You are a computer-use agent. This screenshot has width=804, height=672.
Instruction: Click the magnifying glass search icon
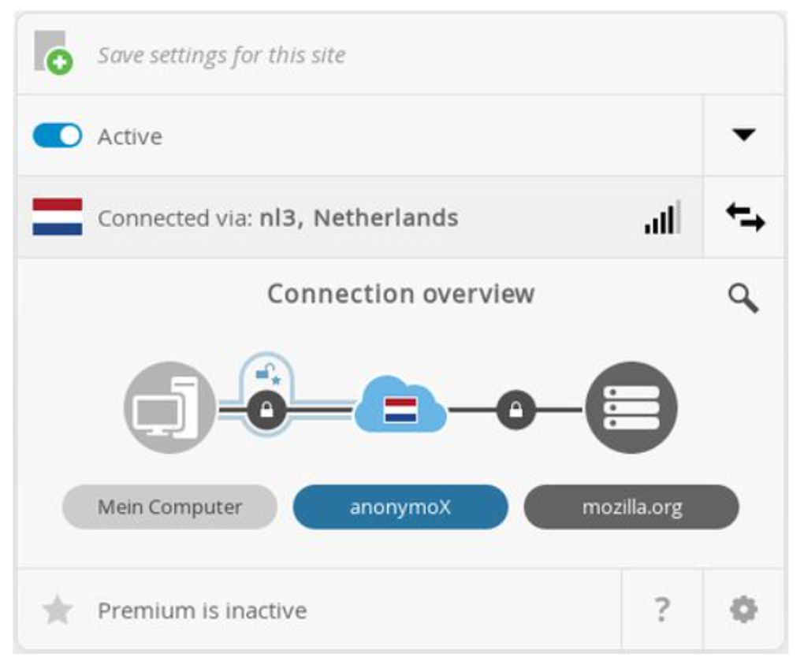click(743, 299)
